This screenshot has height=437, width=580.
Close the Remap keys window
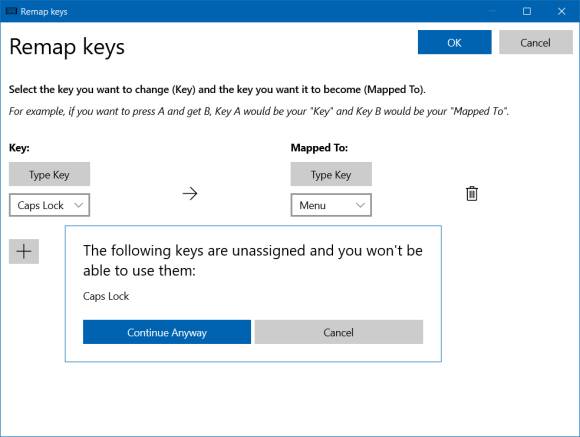click(x=562, y=11)
